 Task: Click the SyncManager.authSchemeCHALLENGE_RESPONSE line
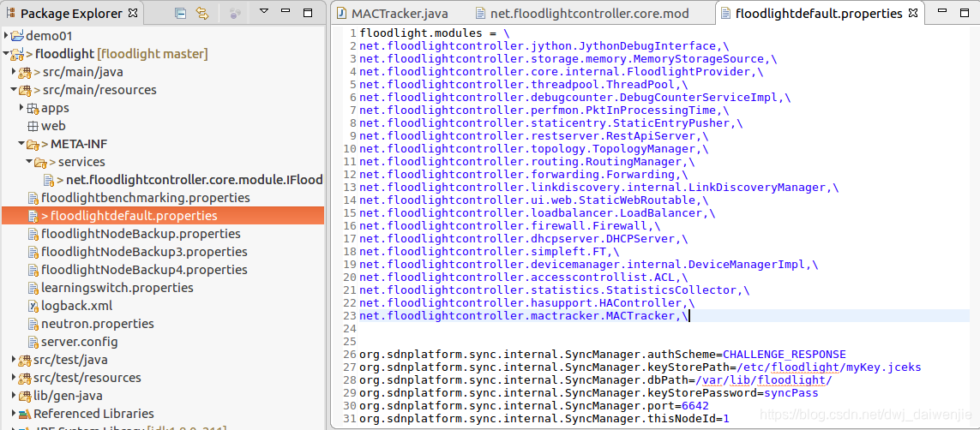coord(603,354)
